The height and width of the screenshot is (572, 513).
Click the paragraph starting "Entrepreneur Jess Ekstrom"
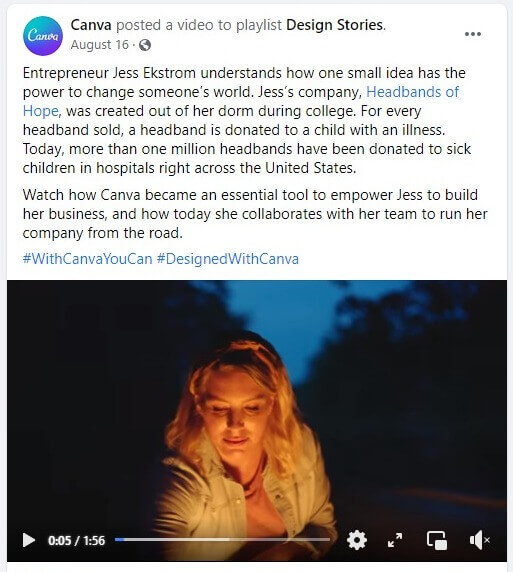pyautogui.click(x=247, y=120)
